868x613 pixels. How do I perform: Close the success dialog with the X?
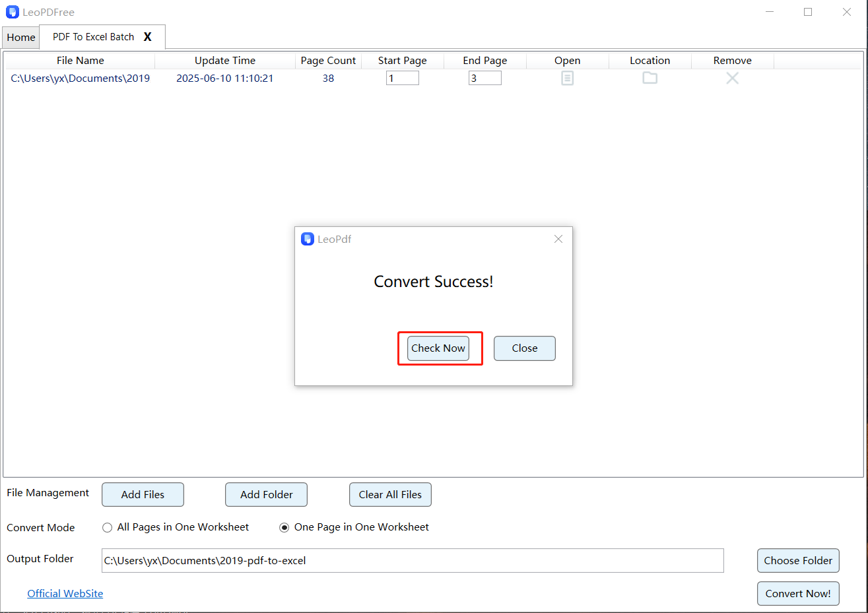coord(558,239)
